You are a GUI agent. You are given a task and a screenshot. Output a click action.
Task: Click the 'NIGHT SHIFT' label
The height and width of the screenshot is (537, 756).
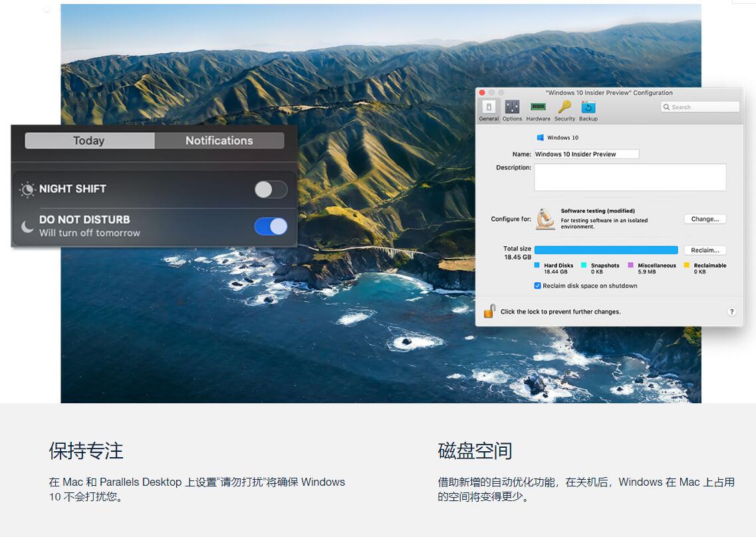72,189
